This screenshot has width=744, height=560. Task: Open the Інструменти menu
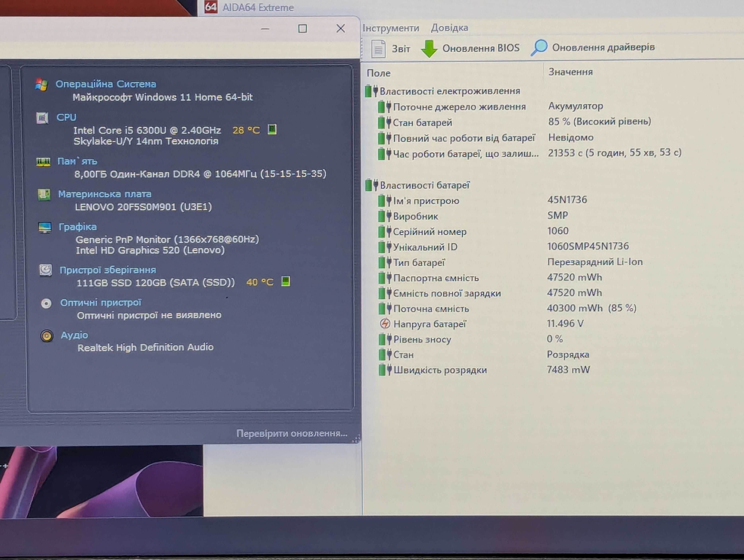pyautogui.click(x=390, y=28)
